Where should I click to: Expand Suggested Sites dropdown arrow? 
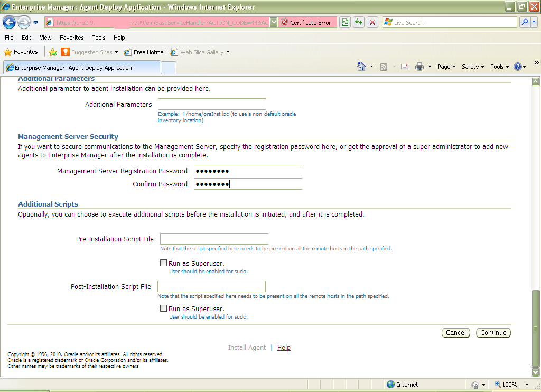pyautogui.click(x=117, y=52)
